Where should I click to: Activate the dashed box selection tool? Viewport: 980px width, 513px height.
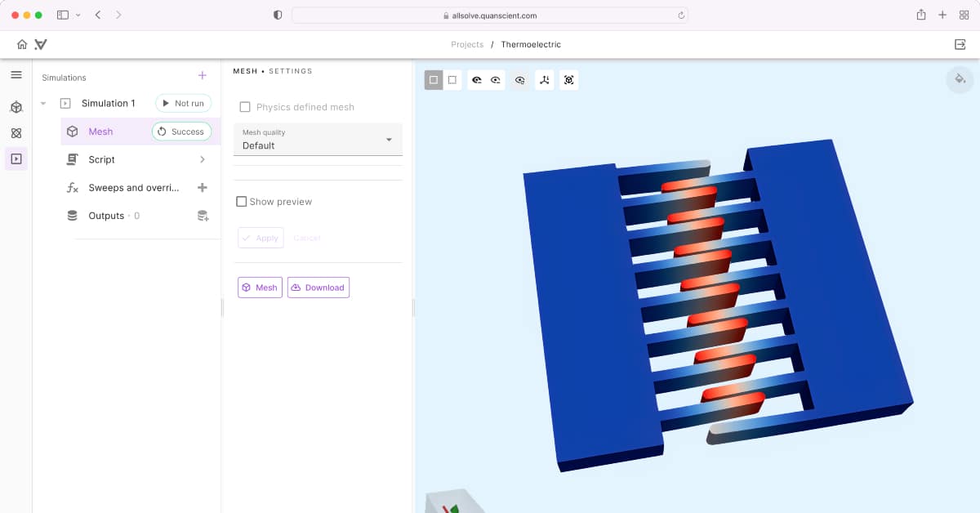click(452, 80)
